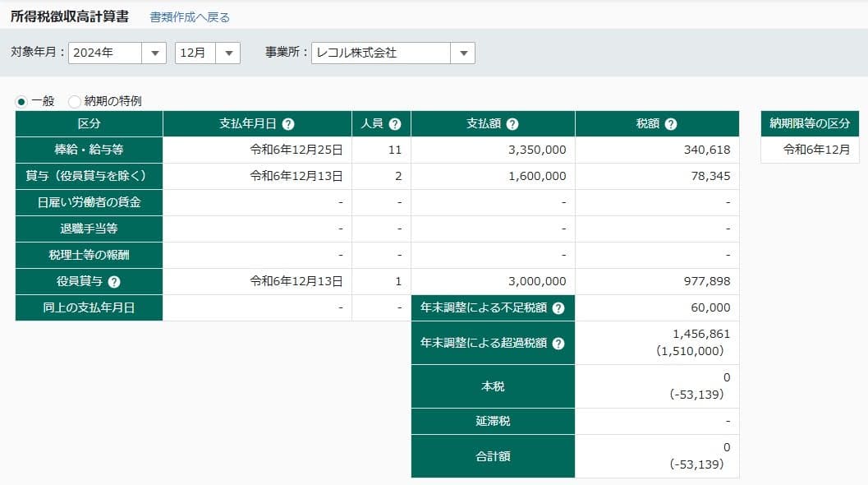Show help tooltip for 税額 header

click(x=671, y=124)
